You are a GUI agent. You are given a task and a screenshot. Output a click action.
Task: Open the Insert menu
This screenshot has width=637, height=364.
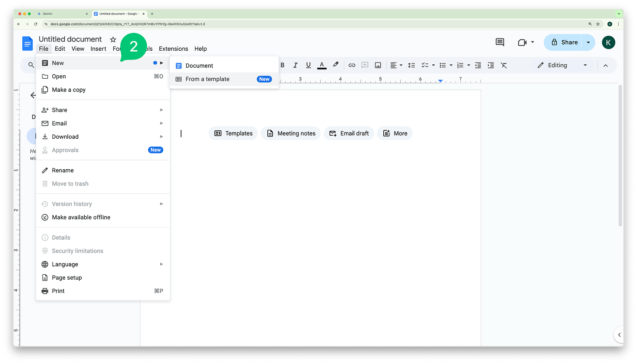(98, 49)
